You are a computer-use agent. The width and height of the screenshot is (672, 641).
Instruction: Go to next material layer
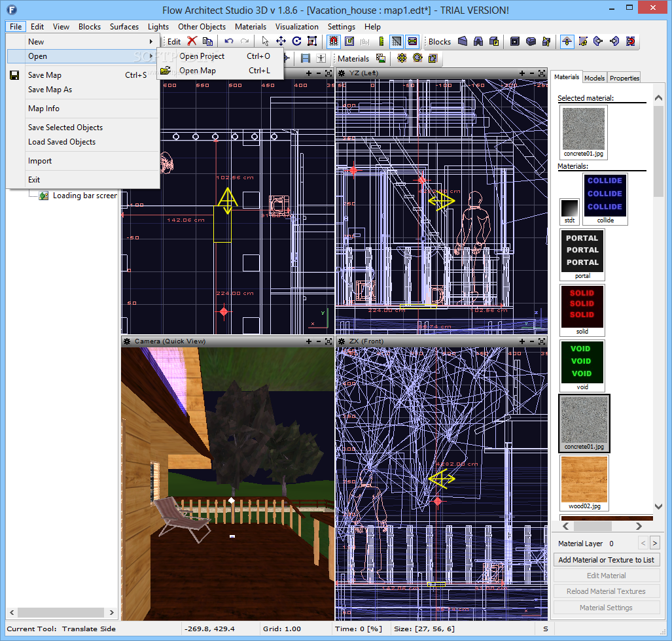655,543
